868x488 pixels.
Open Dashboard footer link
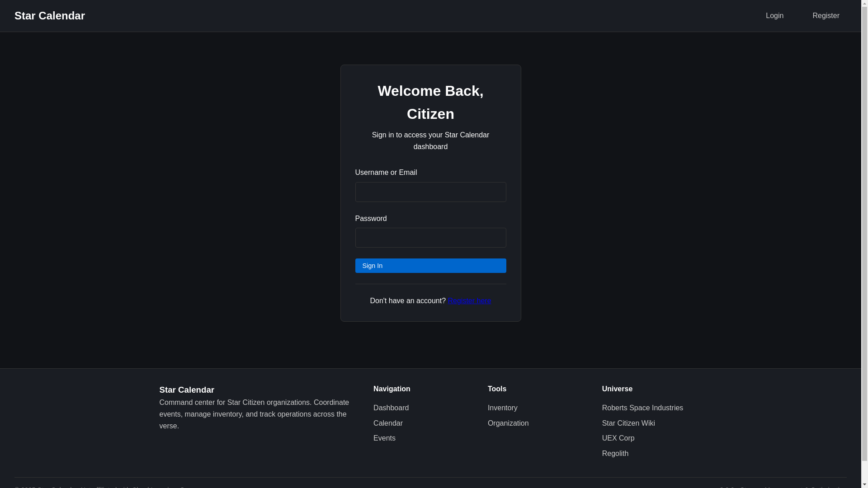(x=391, y=408)
